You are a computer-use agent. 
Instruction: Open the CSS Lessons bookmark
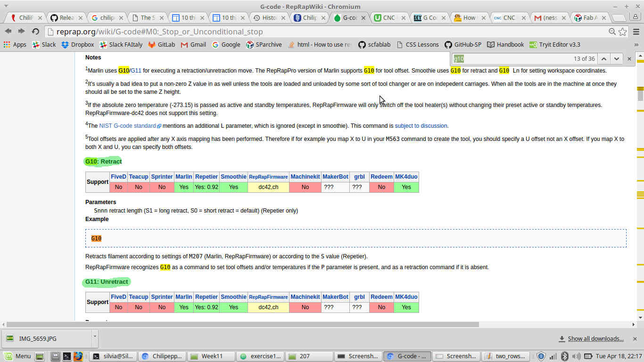pos(418,45)
